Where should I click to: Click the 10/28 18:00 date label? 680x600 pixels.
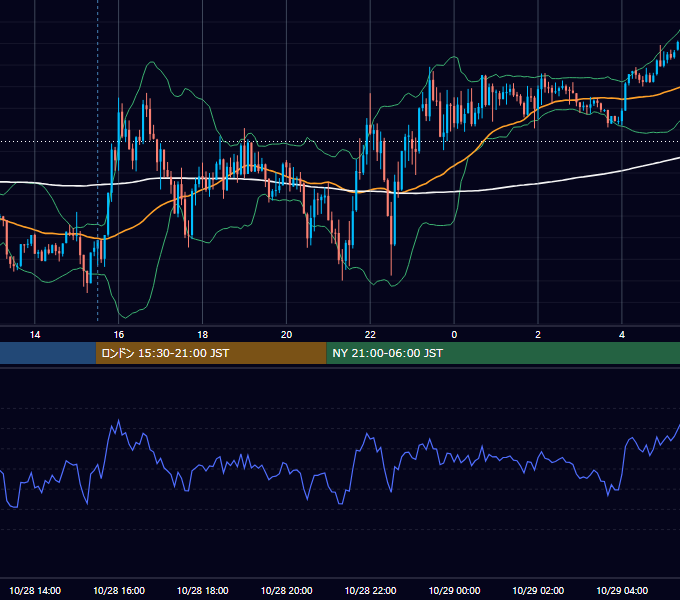point(203,590)
